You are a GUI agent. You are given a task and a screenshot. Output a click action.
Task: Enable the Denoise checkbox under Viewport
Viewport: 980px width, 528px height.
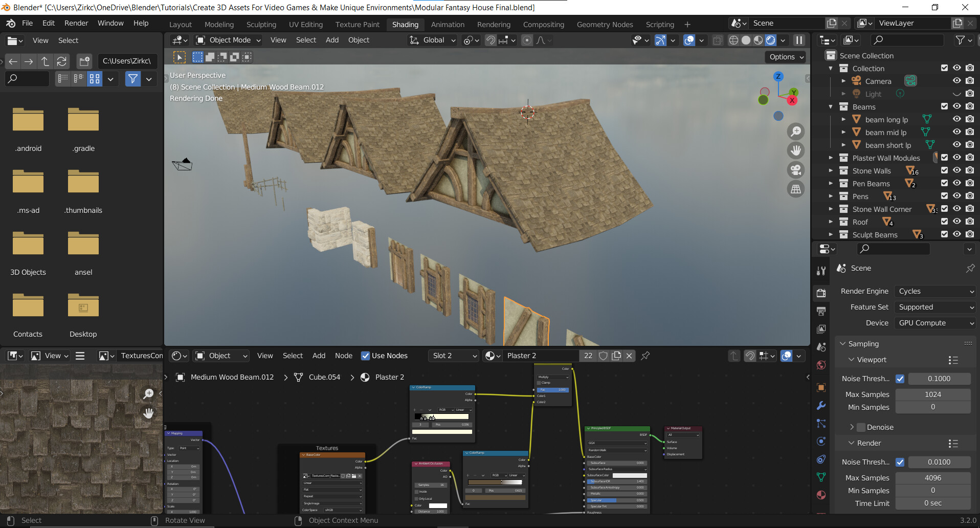pos(861,427)
